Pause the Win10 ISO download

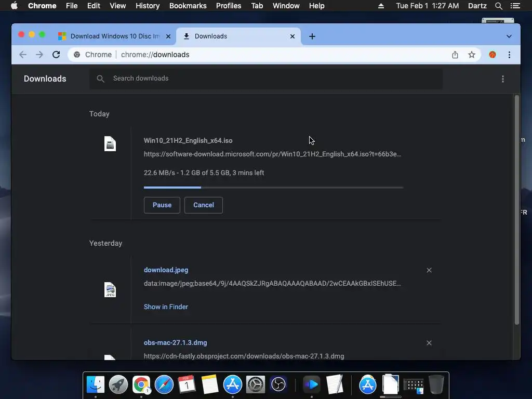(162, 205)
